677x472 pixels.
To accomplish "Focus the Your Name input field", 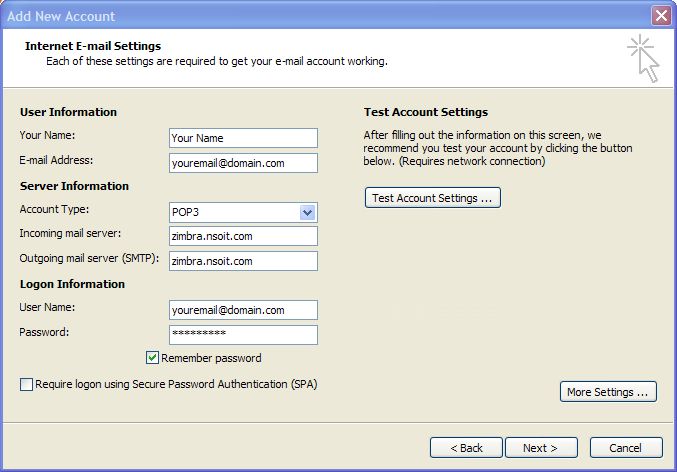I will (243, 138).
